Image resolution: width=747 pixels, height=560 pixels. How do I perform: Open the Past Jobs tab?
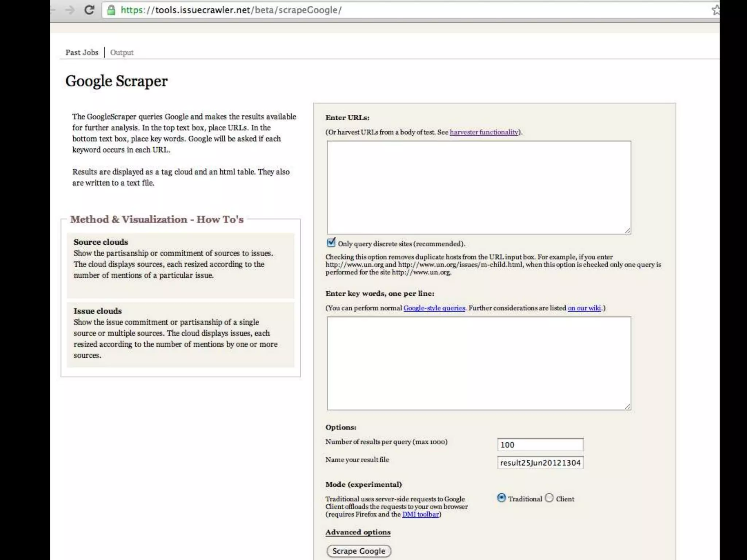82,52
